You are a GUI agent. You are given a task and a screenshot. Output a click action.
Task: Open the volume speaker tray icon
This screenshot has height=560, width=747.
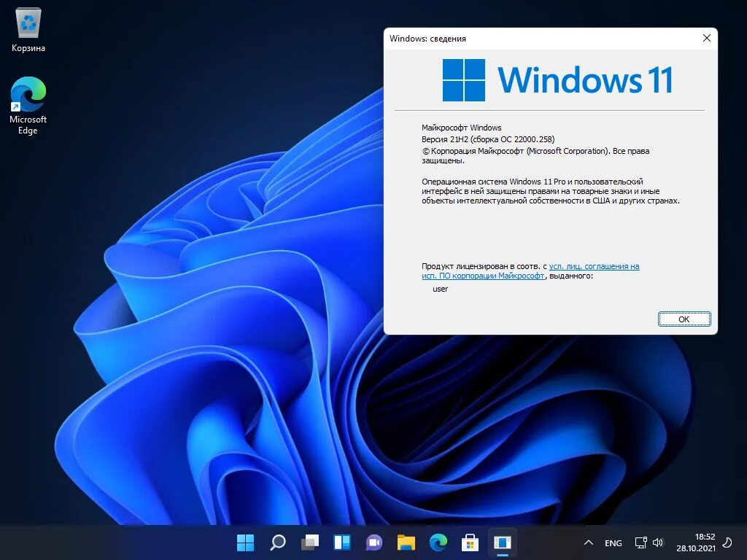coord(658,542)
